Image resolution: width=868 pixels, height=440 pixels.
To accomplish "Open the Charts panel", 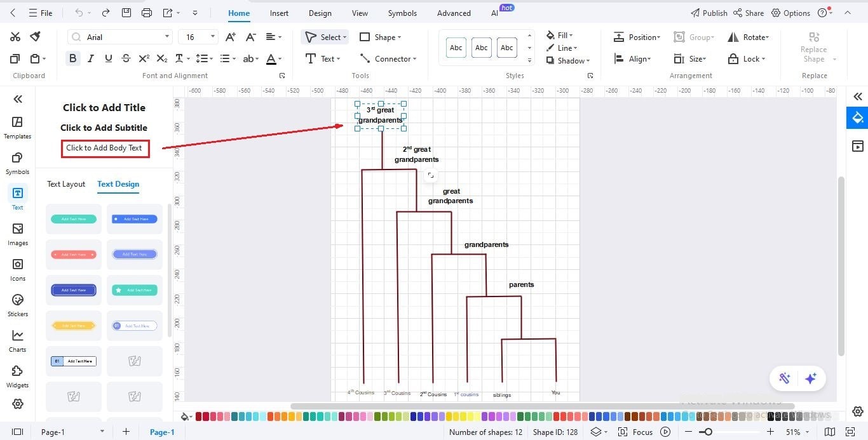I will [x=17, y=340].
